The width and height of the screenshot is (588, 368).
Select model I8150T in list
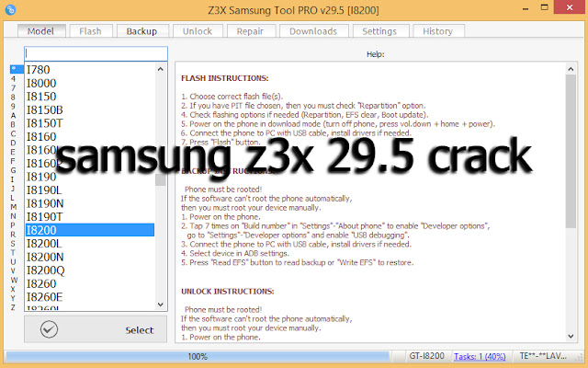[90, 123]
